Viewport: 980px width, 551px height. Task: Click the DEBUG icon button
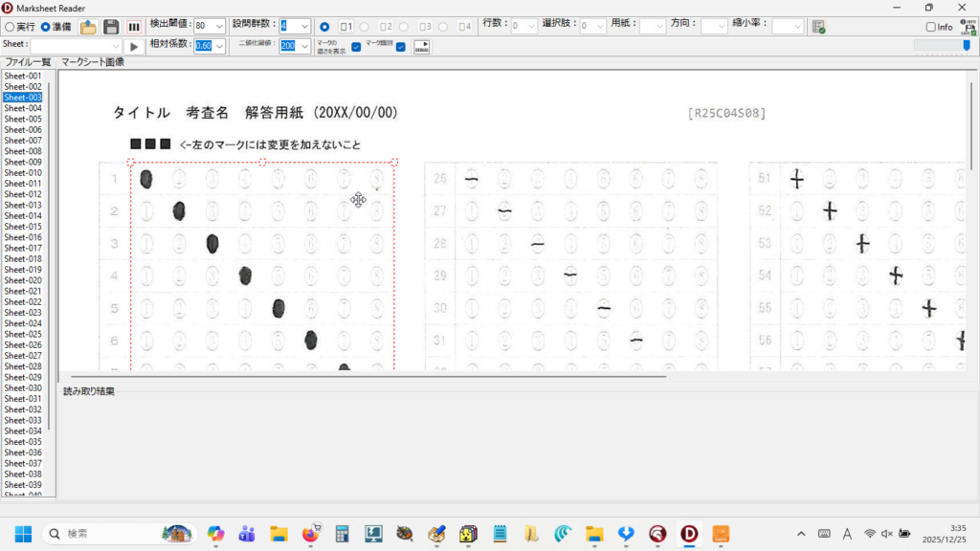pyautogui.click(x=421, y=46)
